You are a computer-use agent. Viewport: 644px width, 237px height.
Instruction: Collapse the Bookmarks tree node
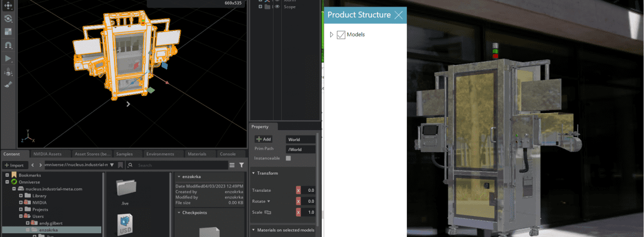click(8, 175)
